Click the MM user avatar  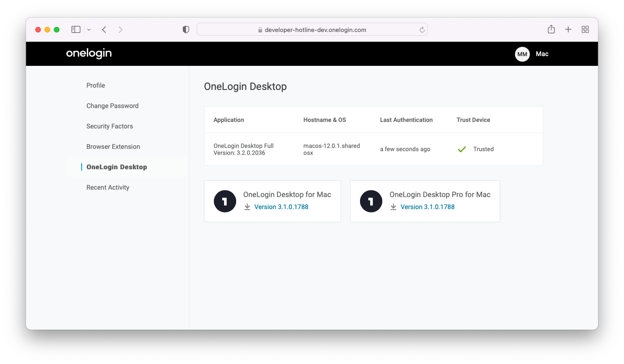coord(522,54)
